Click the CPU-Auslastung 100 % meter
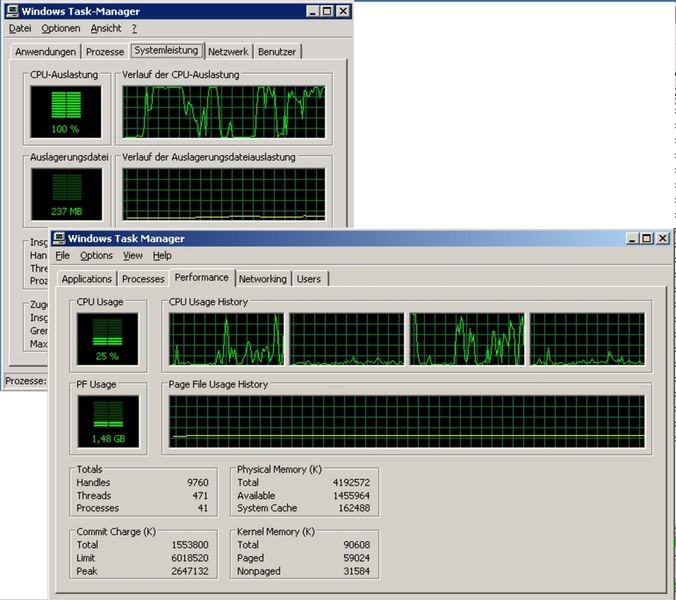Screen dimensions: 676x600 (x=66, y=112)
